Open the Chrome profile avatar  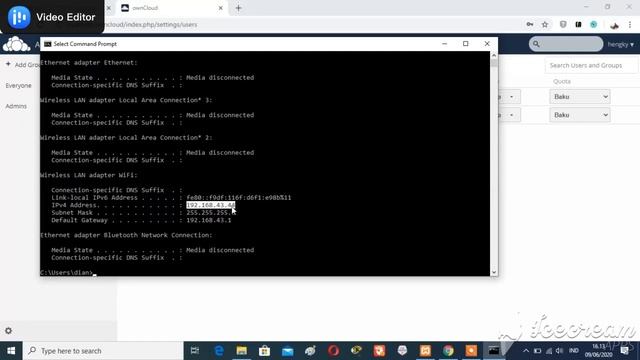pos(614,25)
